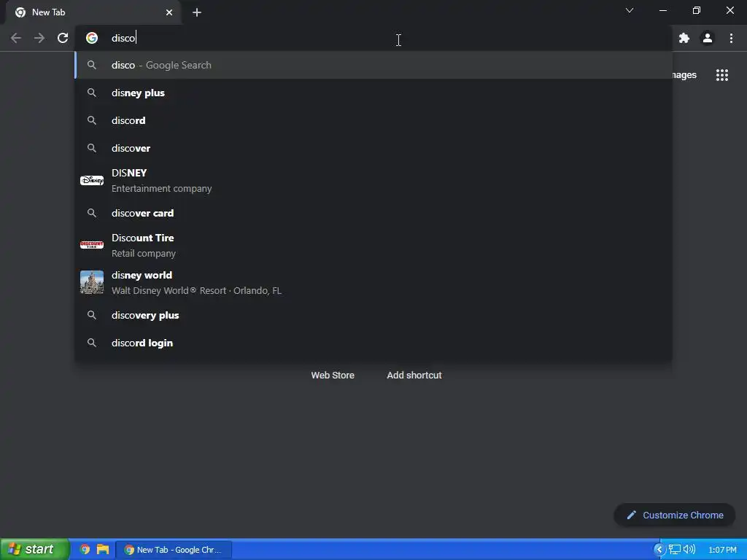Open Chrome three-dot menu

731,38
